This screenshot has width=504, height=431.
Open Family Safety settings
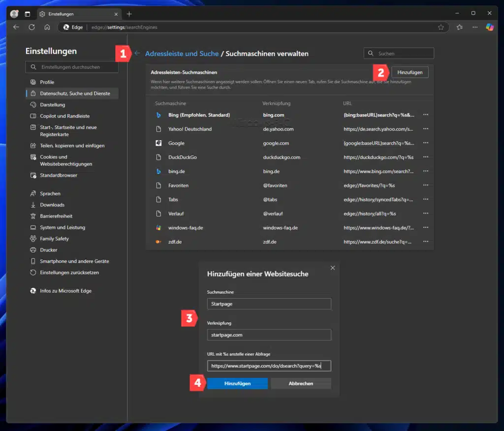(72, 239)
